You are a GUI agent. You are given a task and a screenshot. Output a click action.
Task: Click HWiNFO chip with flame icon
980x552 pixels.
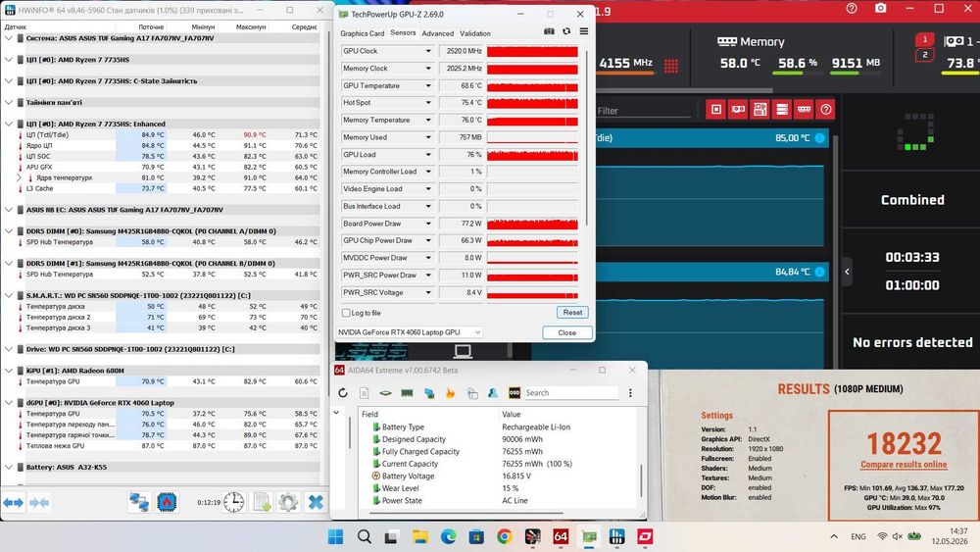point(167,502)
